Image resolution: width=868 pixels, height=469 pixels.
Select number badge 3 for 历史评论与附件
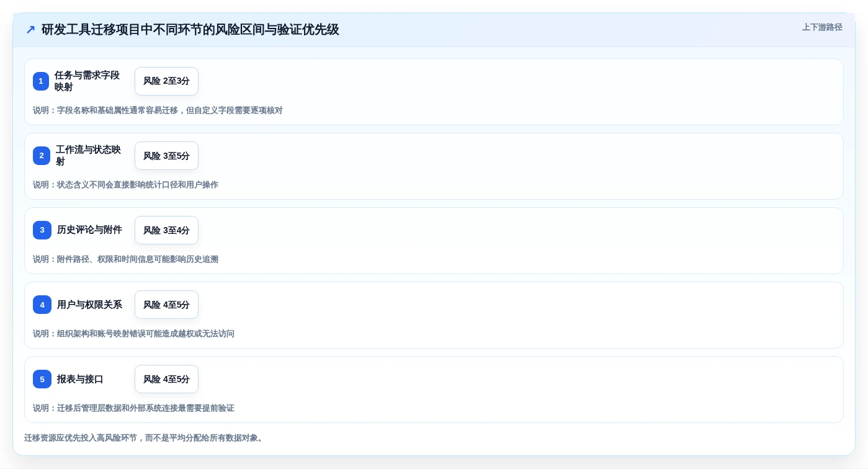(42, 230)
